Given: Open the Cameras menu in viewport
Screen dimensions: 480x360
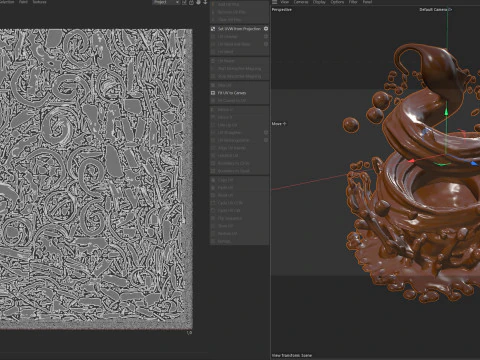Looking at the screenshot, I should tap(301, 2).
